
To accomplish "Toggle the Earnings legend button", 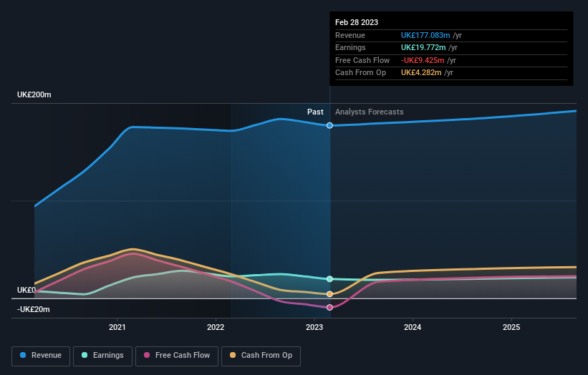I will click(102, 356).
